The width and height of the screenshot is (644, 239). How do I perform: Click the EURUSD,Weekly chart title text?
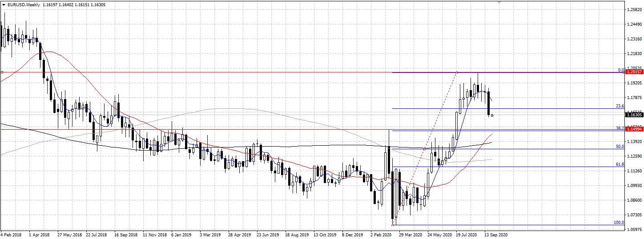(23, 4)
